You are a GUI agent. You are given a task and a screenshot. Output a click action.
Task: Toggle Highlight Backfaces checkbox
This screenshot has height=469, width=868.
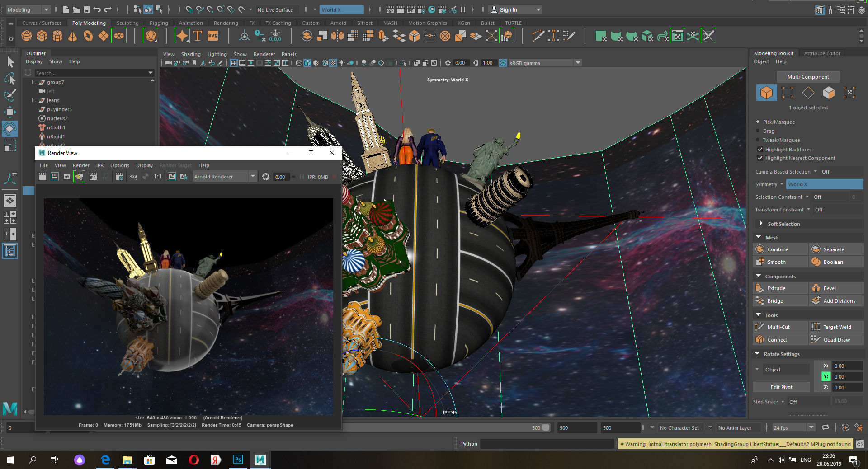click(x=760, y=150)
